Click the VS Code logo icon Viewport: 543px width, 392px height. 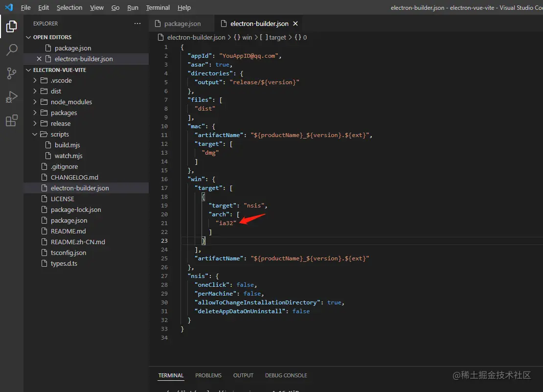[x=9, y=7]
